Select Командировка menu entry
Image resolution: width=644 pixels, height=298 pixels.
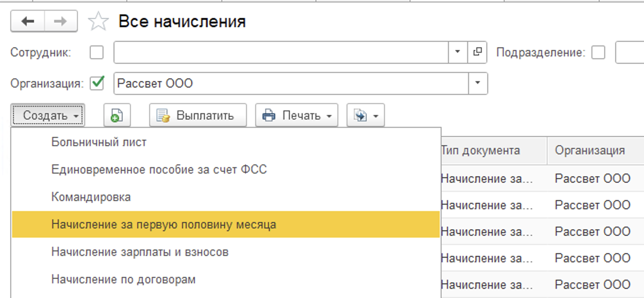(226, 197)
